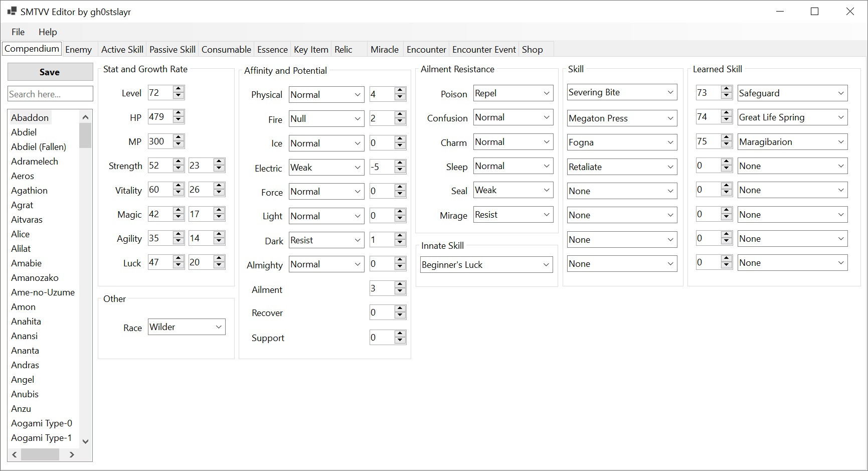Open the Great Life Spring learned skill dropdown
Viewport: 868px width, 471px height.
coord(792,117)
